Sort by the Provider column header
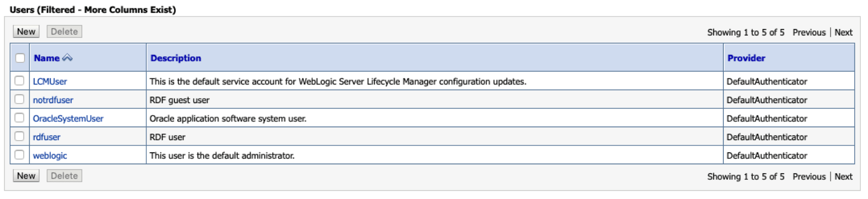The image size is (868, 199). click(746, 58)
